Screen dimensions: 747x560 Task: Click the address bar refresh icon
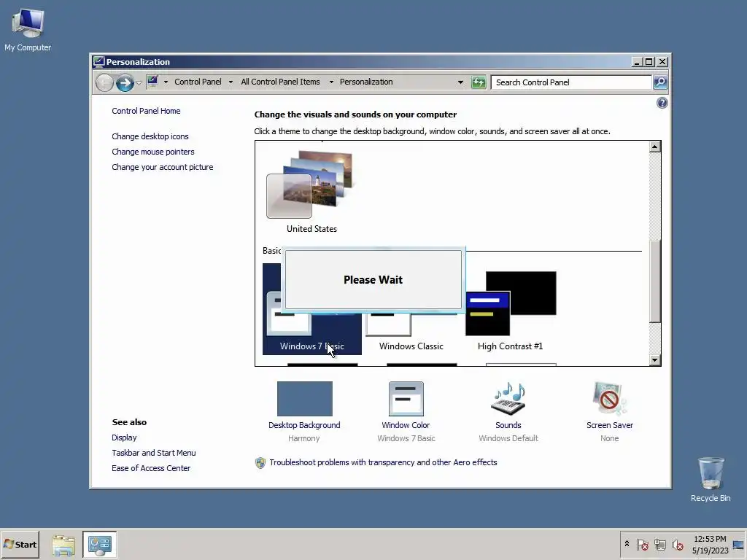479,82
